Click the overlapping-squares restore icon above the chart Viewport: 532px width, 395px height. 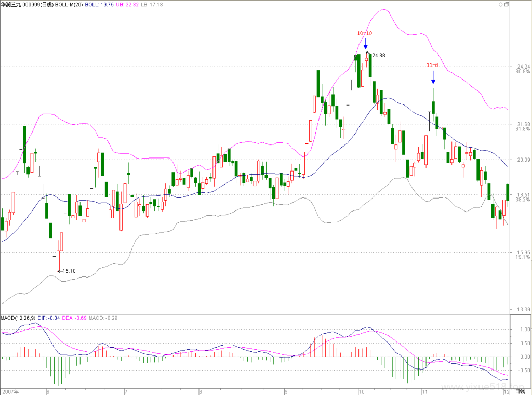507,4
